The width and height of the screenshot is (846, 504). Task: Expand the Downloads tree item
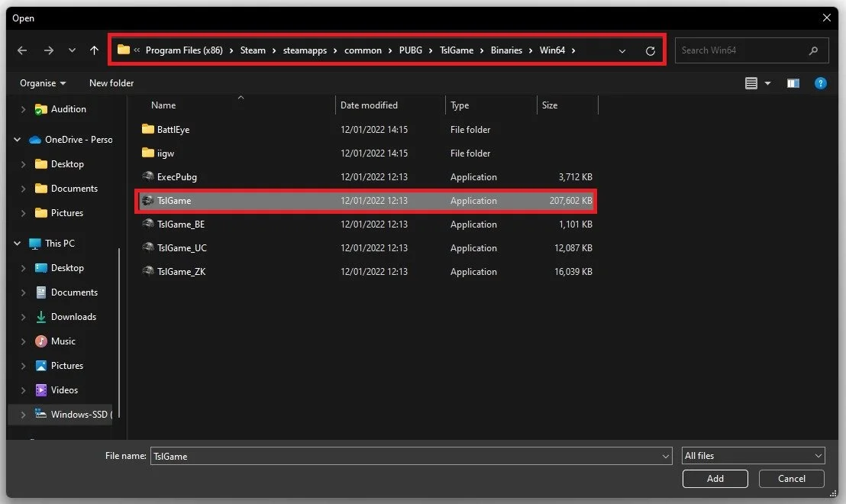click(23, 317)
